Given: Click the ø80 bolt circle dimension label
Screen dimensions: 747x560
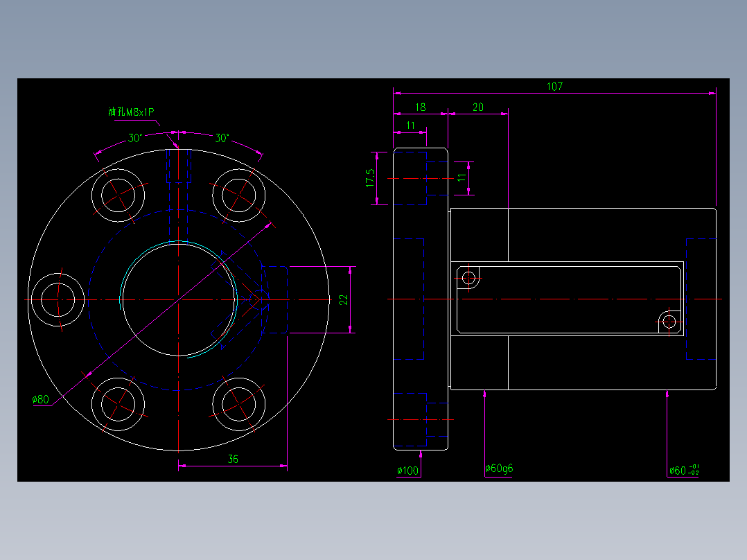Looking at the screenshot, I should click(x=40, y=399).
